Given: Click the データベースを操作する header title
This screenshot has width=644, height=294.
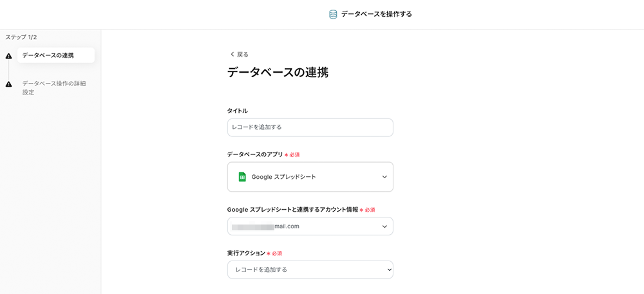Looking at the screenshot, I should pyautogui.click(x=377, y=14).
